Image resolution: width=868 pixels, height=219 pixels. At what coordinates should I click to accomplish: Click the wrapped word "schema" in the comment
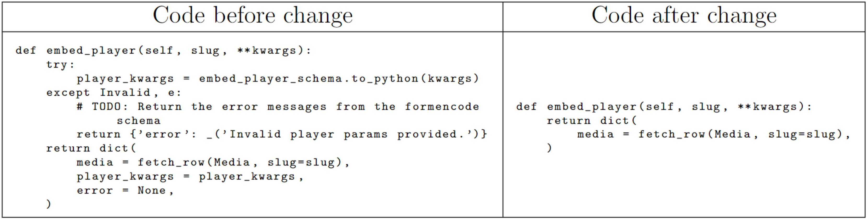[139, 121]
